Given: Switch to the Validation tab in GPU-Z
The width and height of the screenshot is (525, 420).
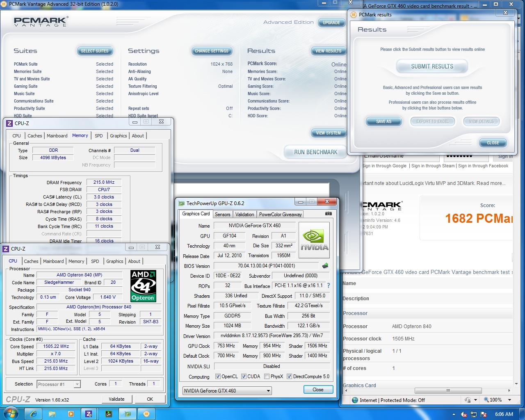Looking at the screenshot, I should (x=244, y=214).
